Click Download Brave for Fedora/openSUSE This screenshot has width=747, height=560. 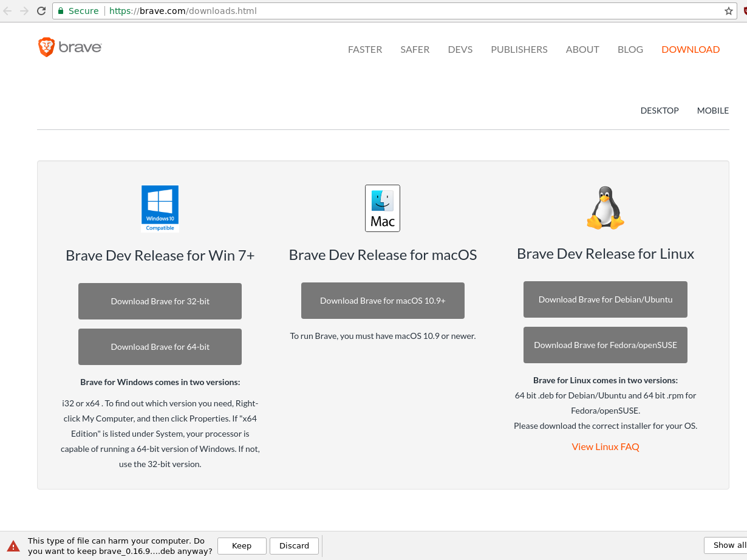pos(605,345)
